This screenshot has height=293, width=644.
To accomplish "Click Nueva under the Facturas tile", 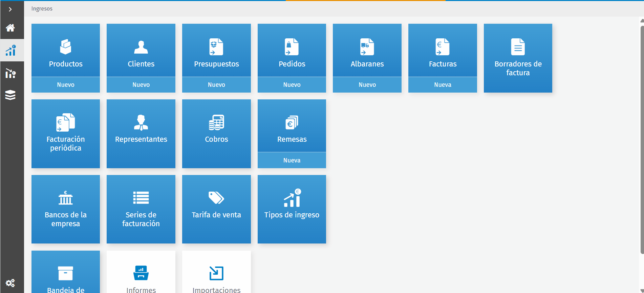I will click(x=443, y=85).
